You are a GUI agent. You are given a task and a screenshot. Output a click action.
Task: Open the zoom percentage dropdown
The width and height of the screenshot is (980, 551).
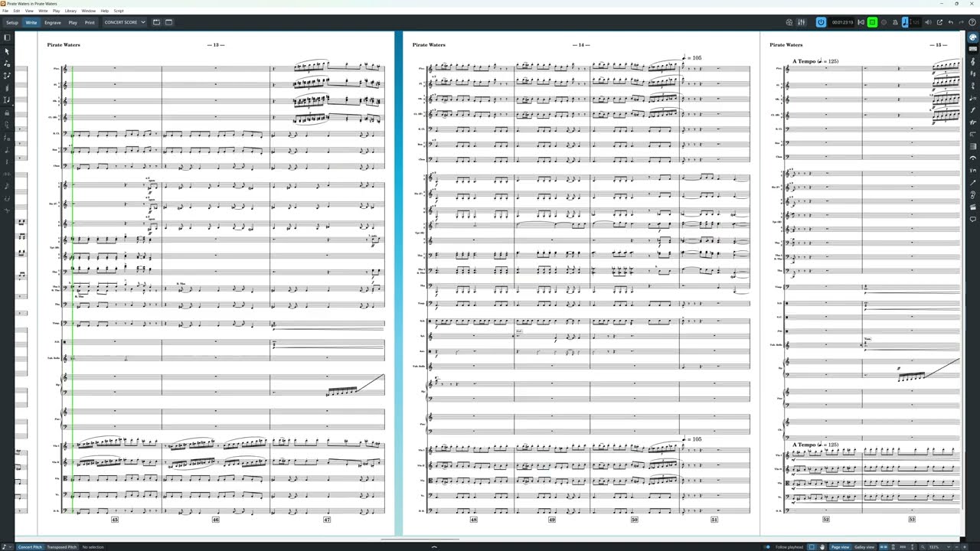coord(939,547)
